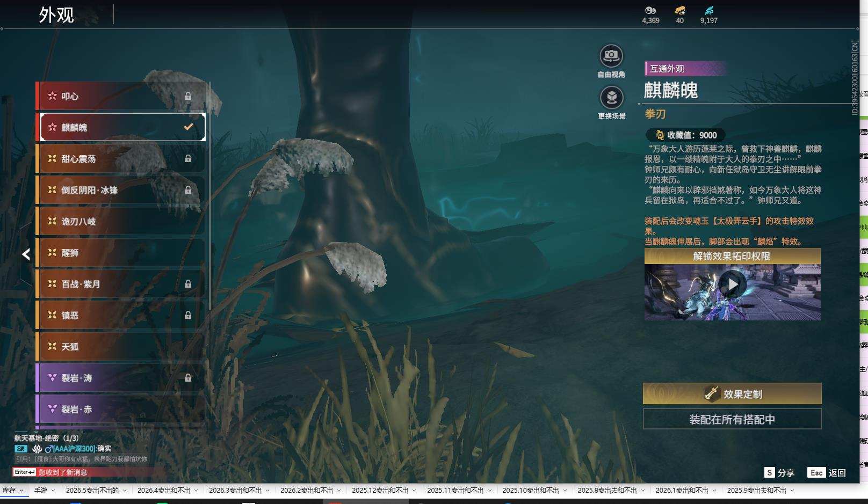Open dropdown arrow of 2026.3卖出和不出 sheet

[267, 491]
